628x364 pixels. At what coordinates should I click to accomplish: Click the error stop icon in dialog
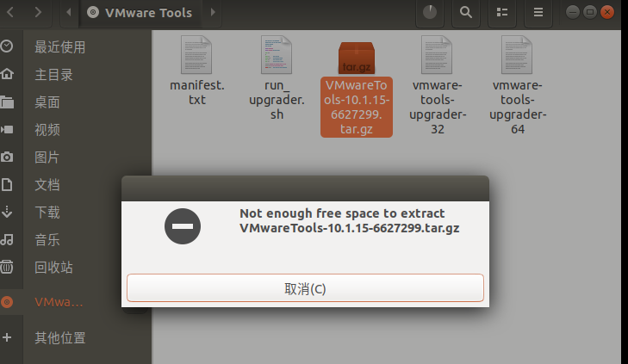pyautogui.click(x=183, y=226)
